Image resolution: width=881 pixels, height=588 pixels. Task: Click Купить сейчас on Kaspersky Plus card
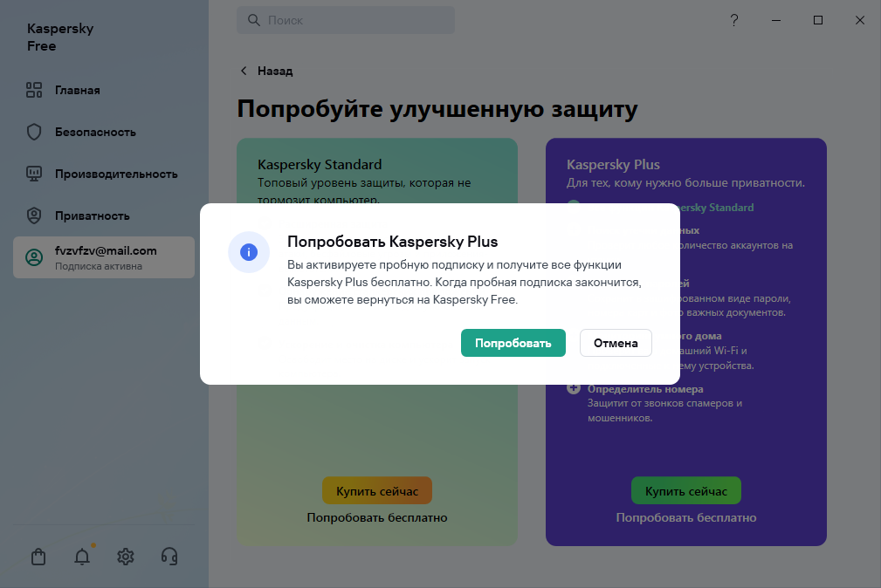(686, 491)
